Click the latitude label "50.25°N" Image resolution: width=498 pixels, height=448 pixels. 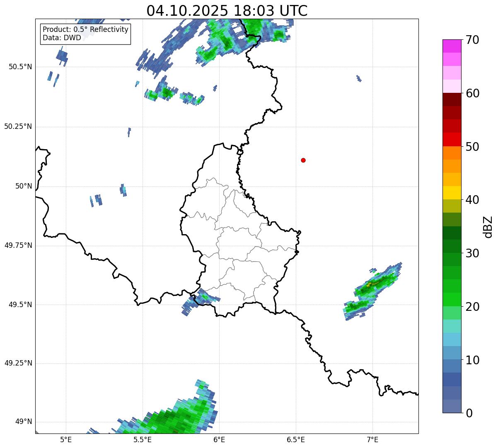click(18, 126)
